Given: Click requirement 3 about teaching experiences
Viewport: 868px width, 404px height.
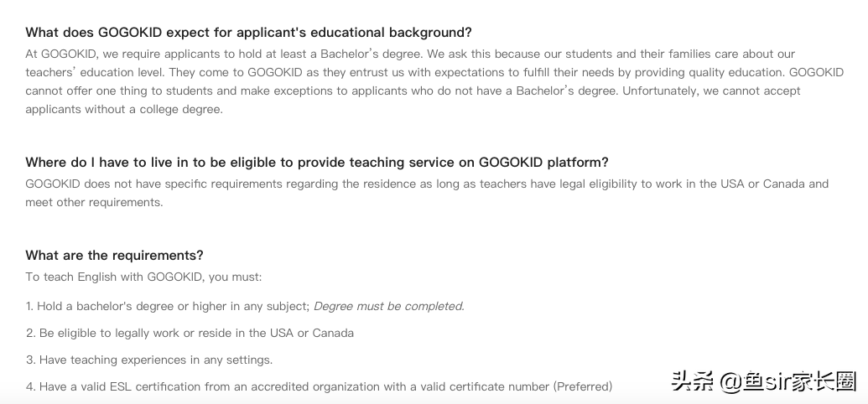Looking at the screenshot, I should point(149,360).
